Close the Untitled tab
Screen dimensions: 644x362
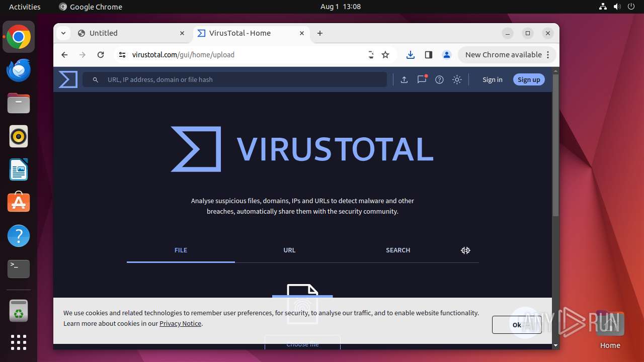(x=182, y=33)
